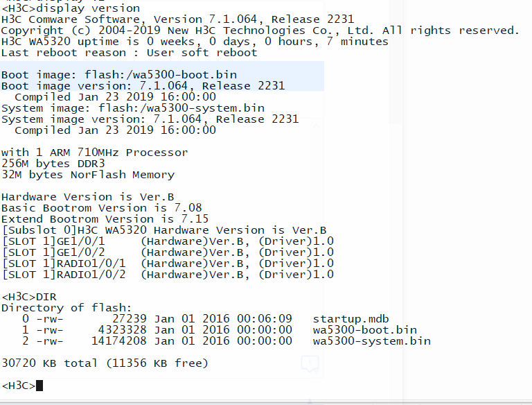Click the 'Directory of flash:' line

click(66, 308)
